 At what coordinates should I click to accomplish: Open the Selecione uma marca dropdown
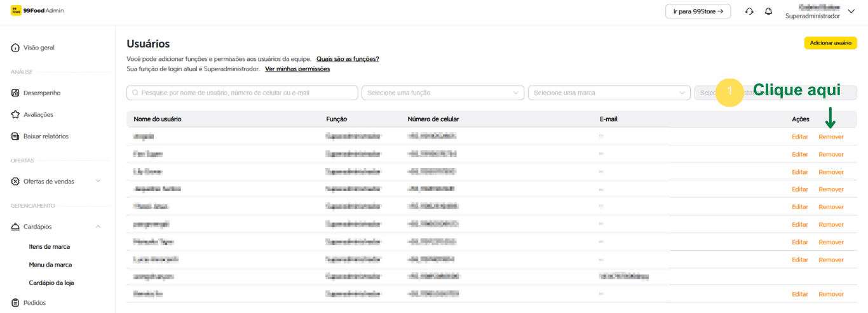coord(609,93)
